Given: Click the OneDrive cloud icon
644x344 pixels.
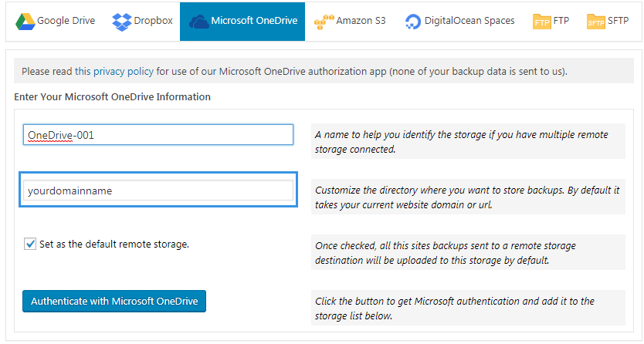Looking at the screenshot, I should (198, 22).
